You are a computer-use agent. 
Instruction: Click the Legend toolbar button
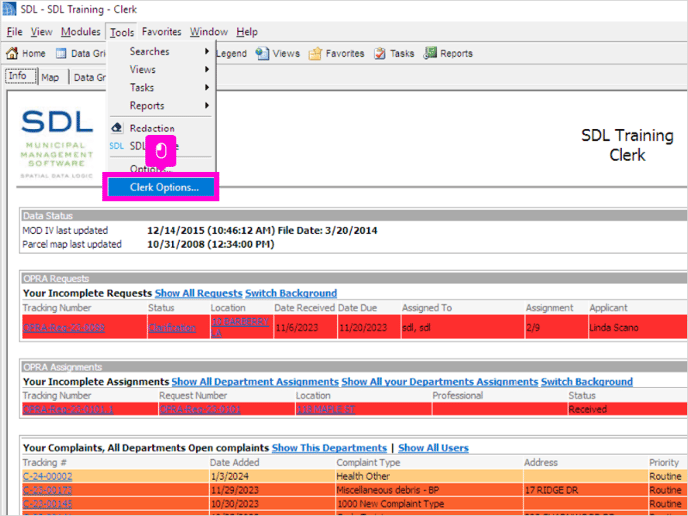[231, 54]
